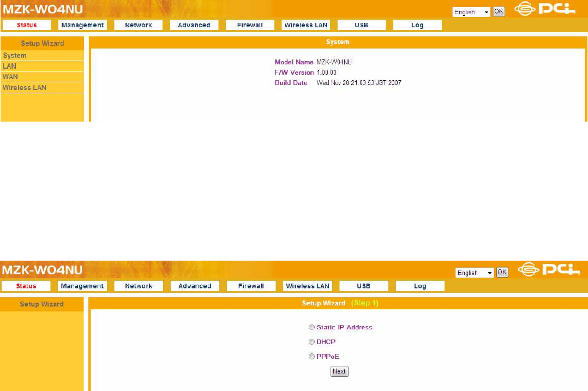Open USB tab in top System window
588x391 pixels.
click(362, 25)
